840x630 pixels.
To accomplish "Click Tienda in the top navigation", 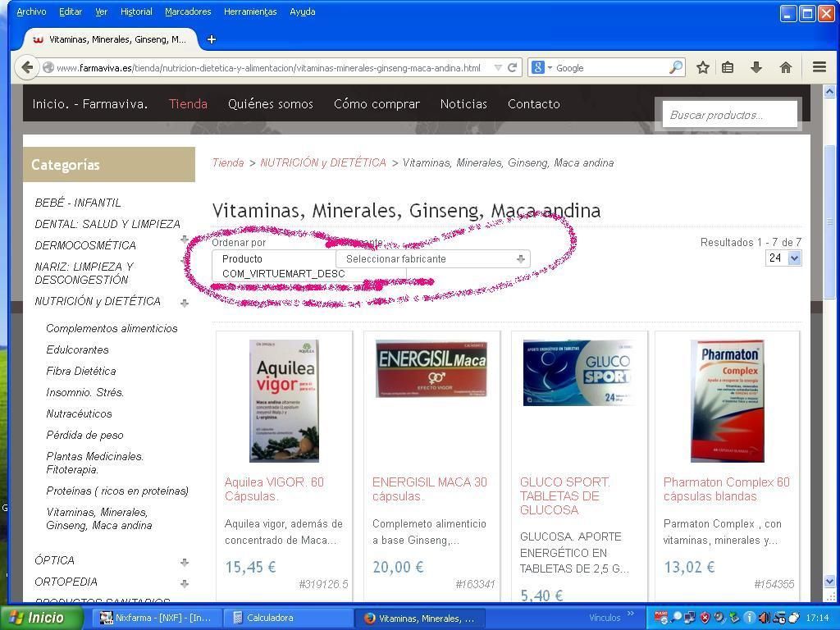I will pos(188,104).
